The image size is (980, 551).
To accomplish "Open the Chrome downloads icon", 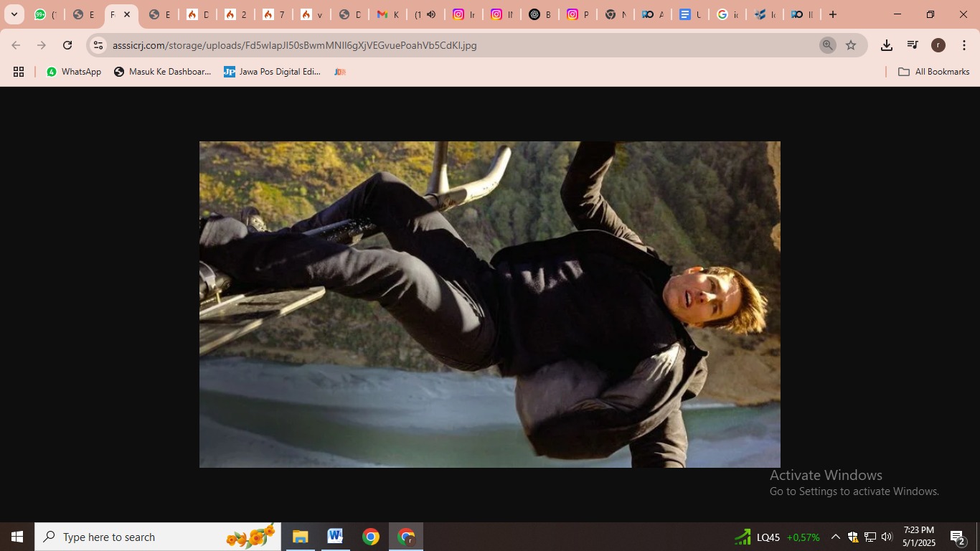I will 887,45.
